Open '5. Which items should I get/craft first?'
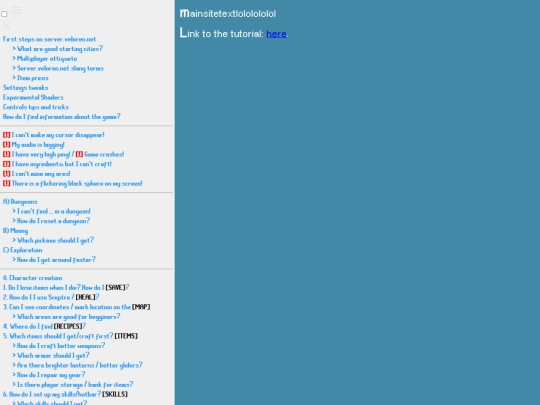This screenshot has height=405, width=540. [x=70, y=336]
